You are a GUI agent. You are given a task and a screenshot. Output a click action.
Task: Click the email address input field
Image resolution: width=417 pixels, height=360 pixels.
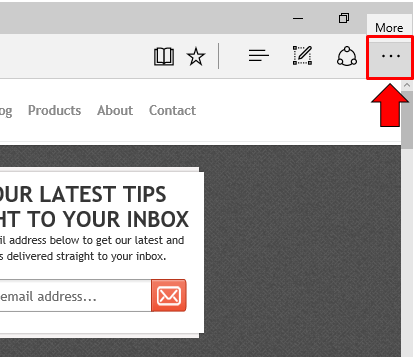pyautogui.click(x=75, y=296)
